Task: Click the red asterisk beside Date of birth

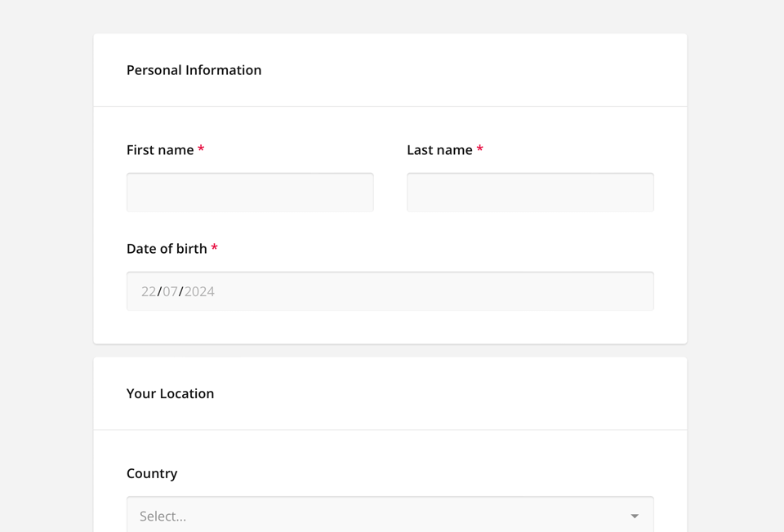Action: click(x=215, y=248)
